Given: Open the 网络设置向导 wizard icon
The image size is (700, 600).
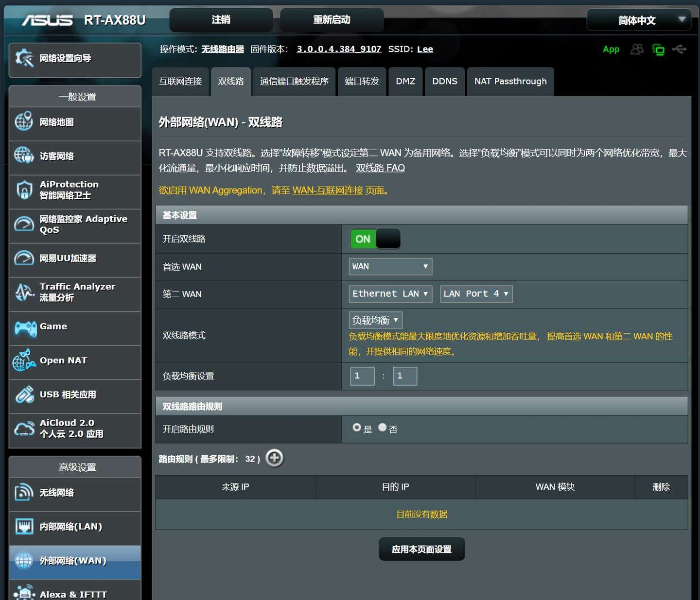Looking at the screenshot, I should coord(24,58).
